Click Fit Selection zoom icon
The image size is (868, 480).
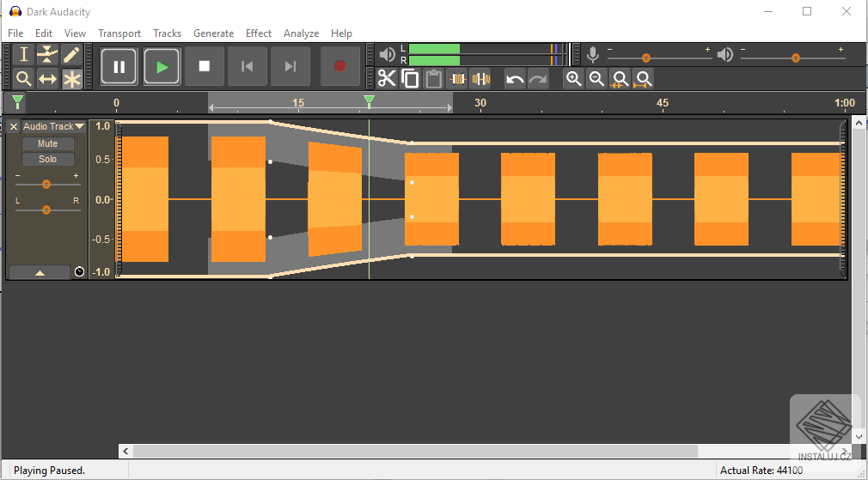pyautogui.click(x=620, y=78)
